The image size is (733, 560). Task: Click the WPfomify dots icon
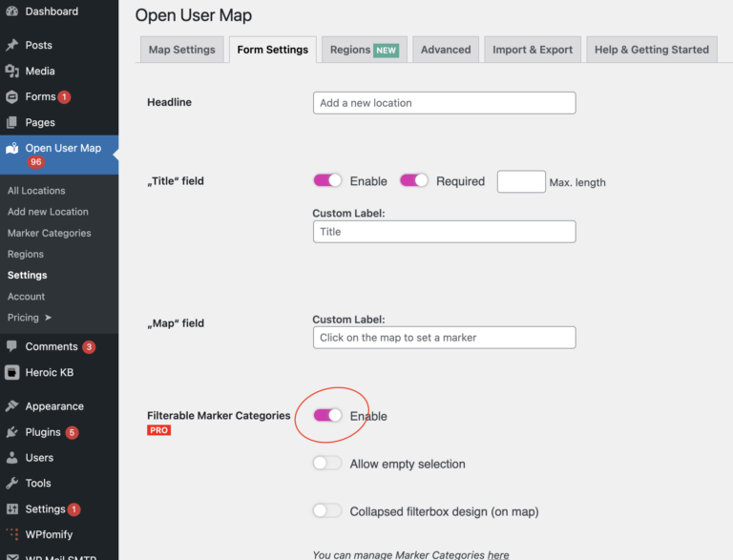pos(12,534)
